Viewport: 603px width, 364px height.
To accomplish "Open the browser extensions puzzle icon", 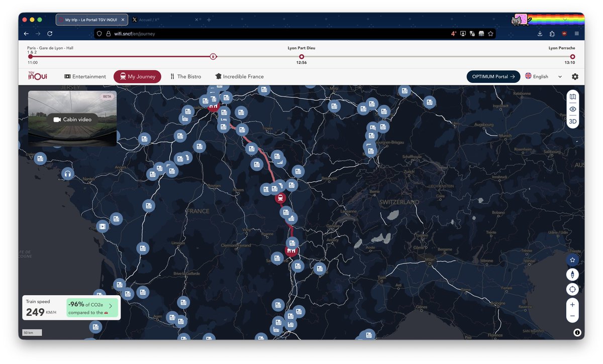I will (552, 34).
